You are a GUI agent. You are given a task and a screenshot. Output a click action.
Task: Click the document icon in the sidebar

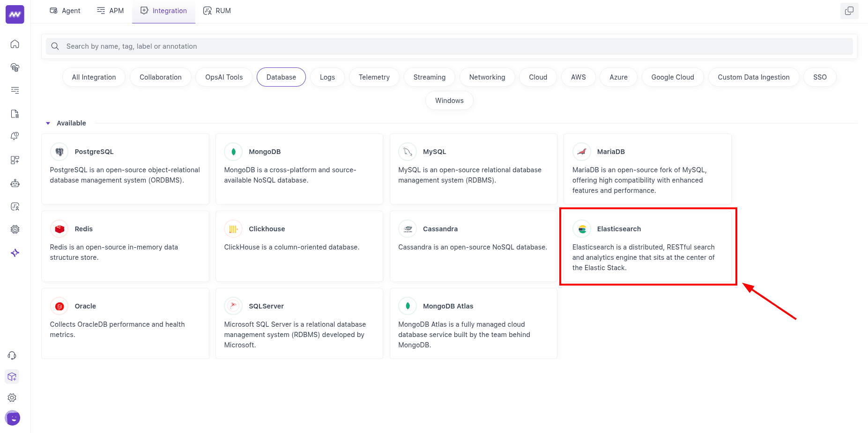click(x=15, y=114)
